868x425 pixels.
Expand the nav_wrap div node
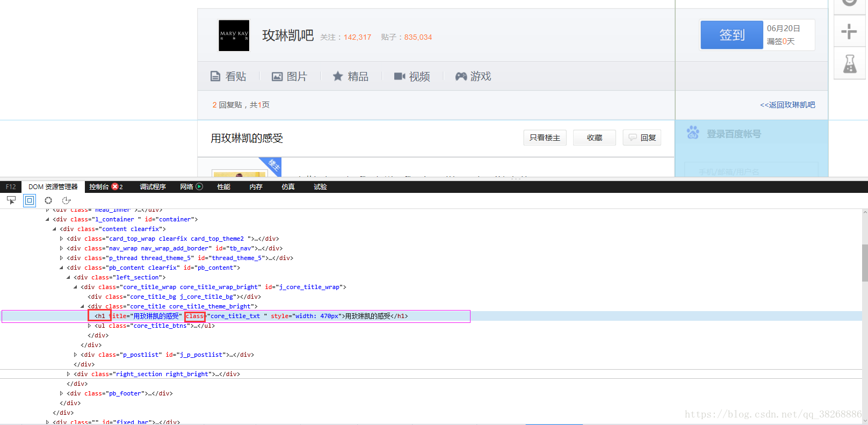[x=61, y=248]
